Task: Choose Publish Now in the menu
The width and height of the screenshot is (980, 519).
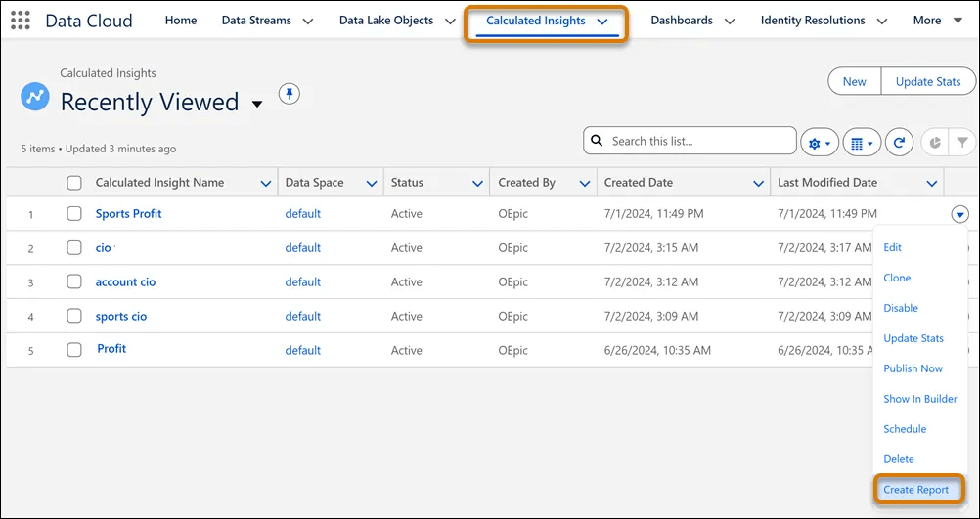Action: coord(913,368)
